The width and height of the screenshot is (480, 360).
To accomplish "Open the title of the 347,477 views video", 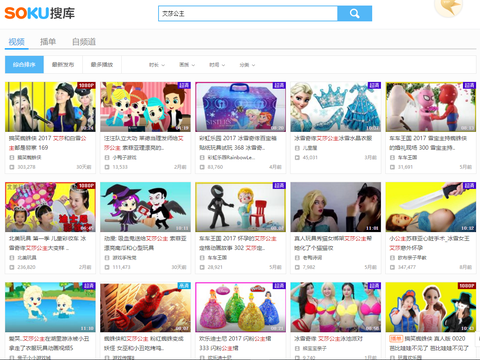I will pos(429,243).
